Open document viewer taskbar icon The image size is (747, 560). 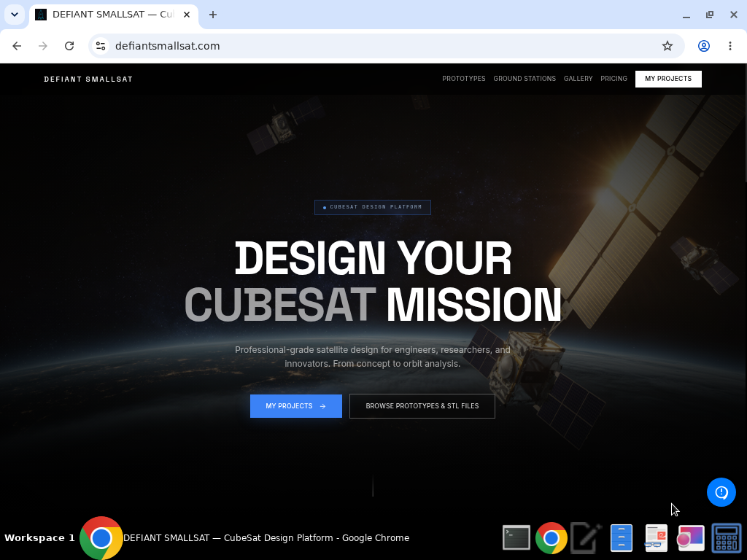pos(656,538)
